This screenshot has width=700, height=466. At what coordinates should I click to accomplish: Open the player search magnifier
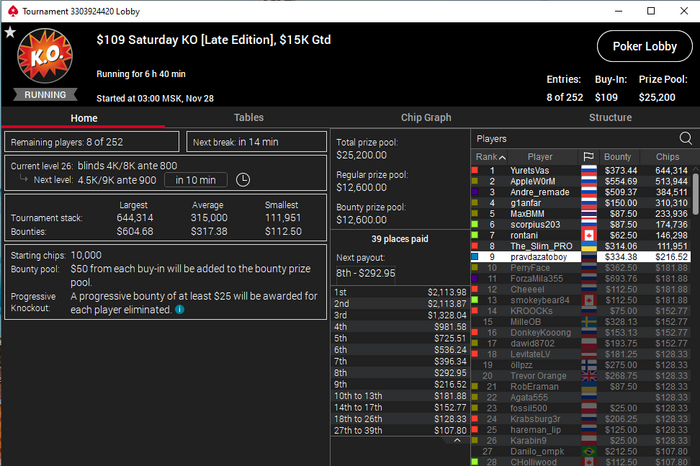[x=685, y=138]
